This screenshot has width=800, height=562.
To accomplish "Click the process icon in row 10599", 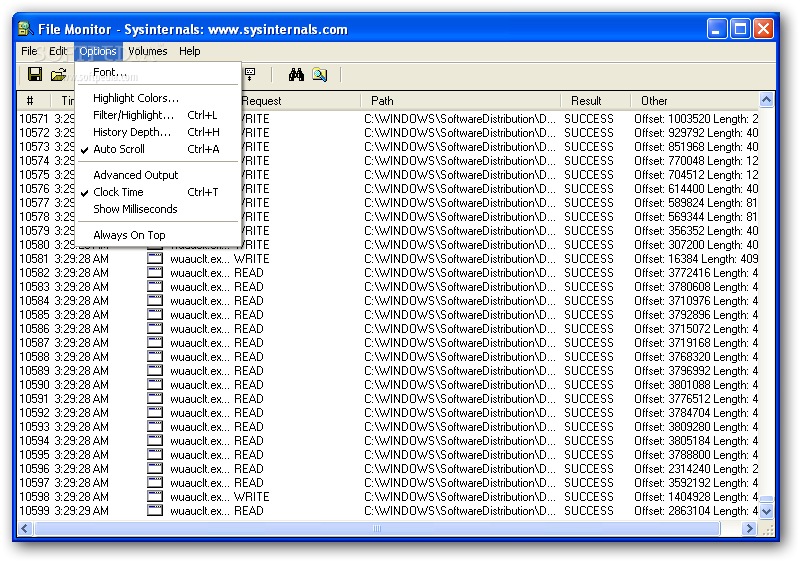I will pyautogui.click(x=155, y=510).
